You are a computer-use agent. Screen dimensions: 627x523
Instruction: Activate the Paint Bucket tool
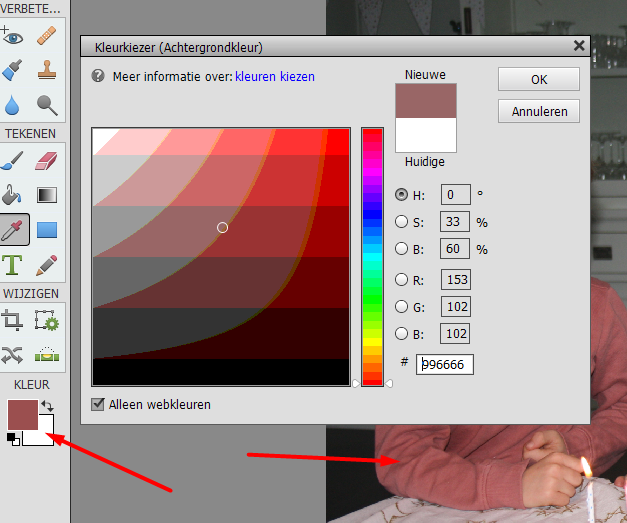click(13, 195)
